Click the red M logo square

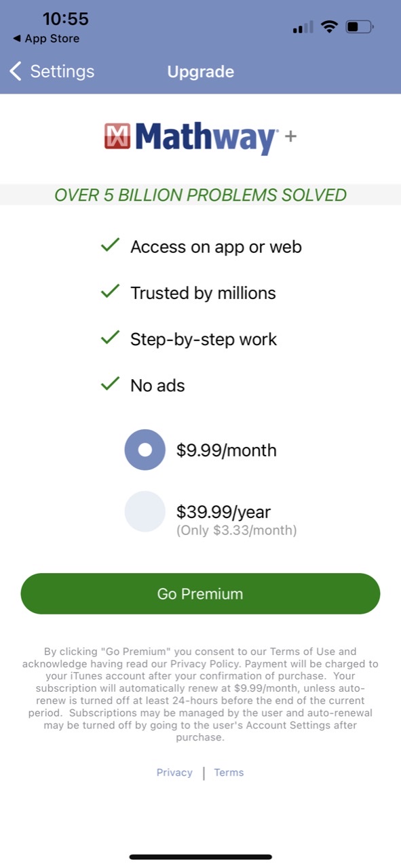pos(117,136)
